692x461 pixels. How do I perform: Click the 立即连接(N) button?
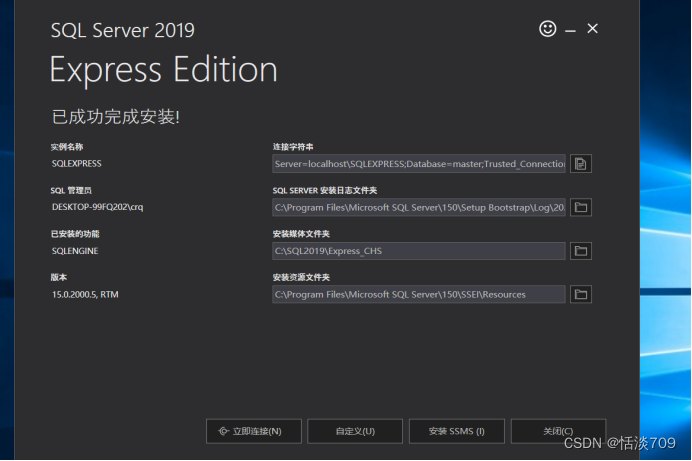click(254, 431)
